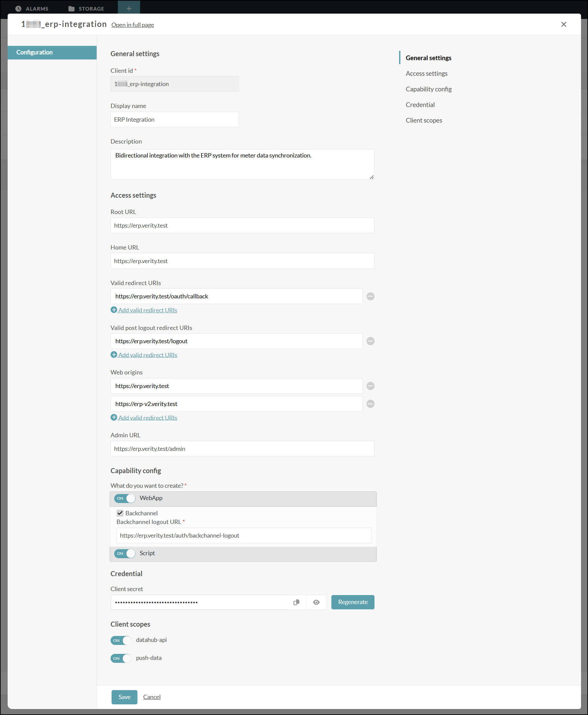Turn off the Script capability
The image size is (588, 715).
point(125,554)
